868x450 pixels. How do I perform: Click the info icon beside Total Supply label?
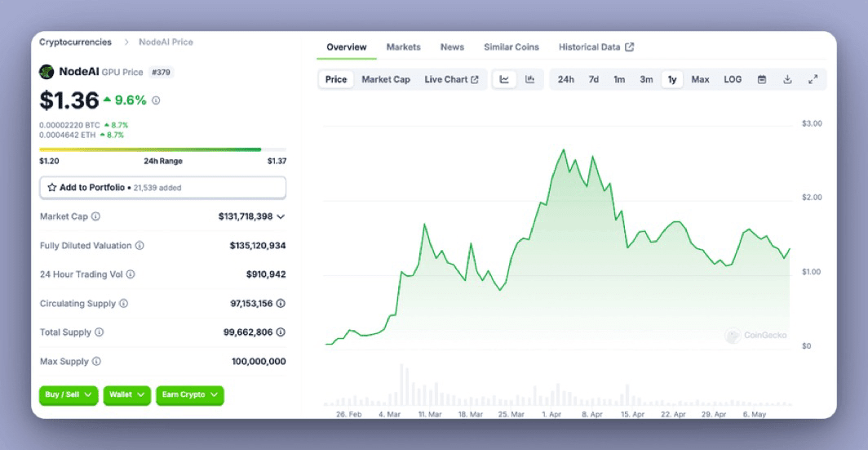coord(99,332)
